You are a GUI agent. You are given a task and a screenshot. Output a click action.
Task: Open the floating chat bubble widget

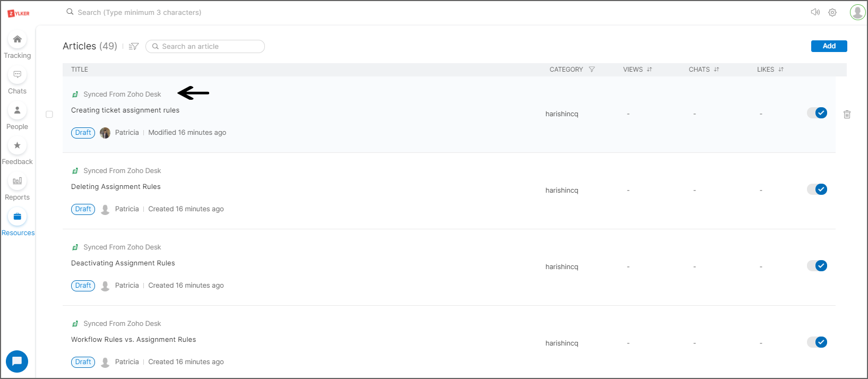pyautogui.click(x=17, y=361)
